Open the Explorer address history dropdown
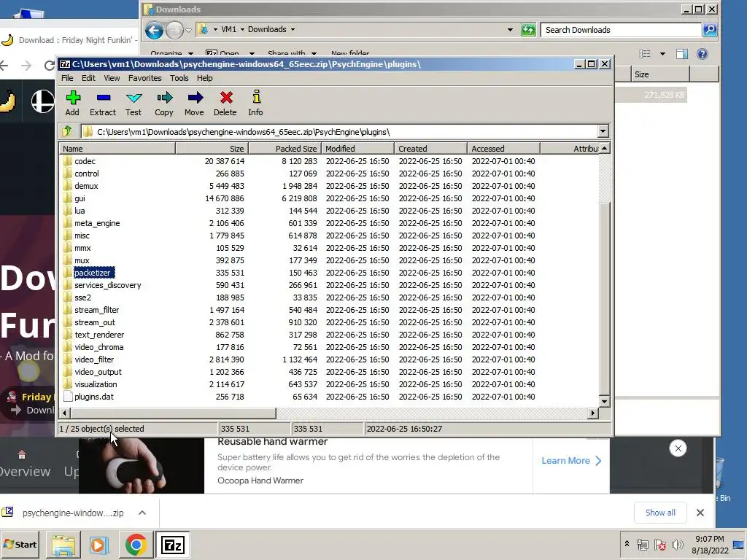This screenshot has width=747, height=560. pos(510,29)
